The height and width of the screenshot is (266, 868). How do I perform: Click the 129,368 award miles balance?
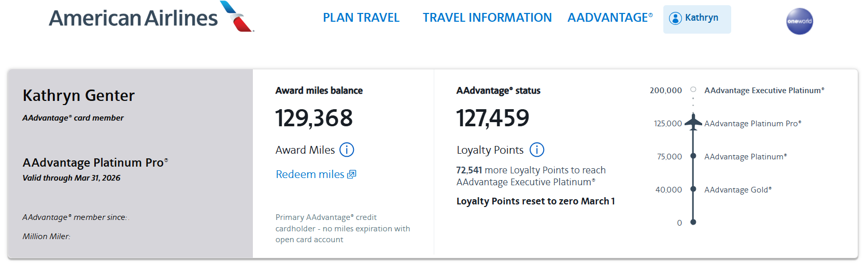(x=314, y=118)
